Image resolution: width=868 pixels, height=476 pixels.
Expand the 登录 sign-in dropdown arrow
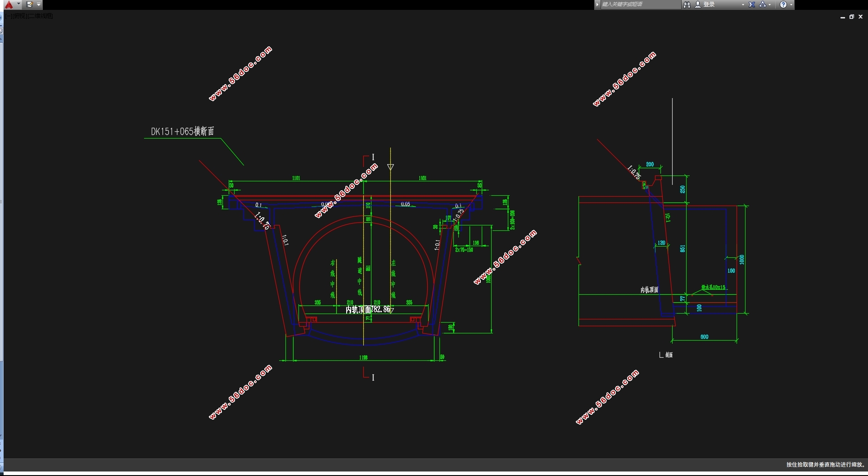pos(743,4)
